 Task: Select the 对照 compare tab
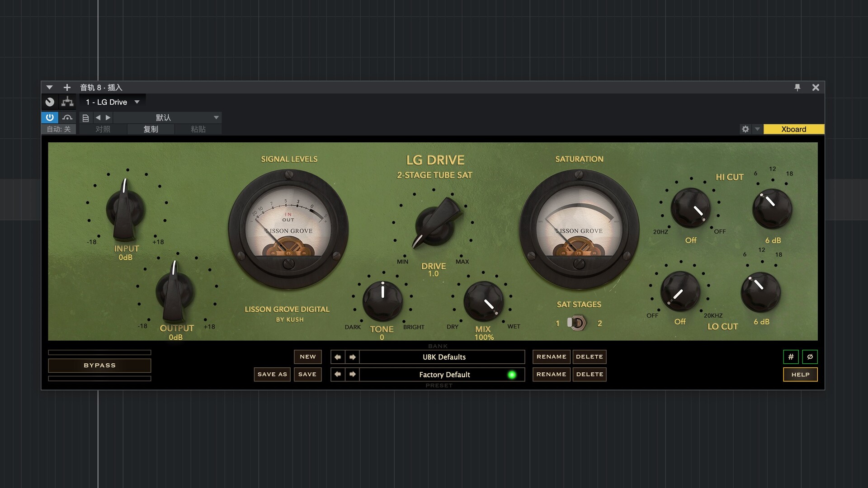[x=103, y=129]
